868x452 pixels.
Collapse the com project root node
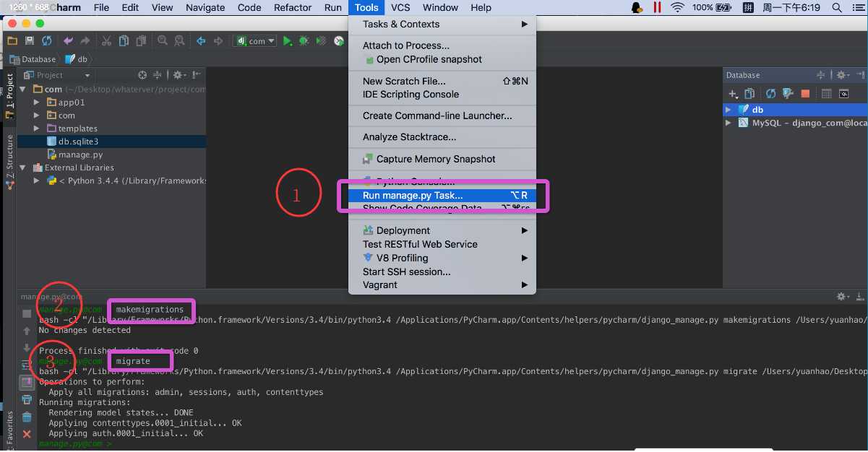click(x=23, y=89)
